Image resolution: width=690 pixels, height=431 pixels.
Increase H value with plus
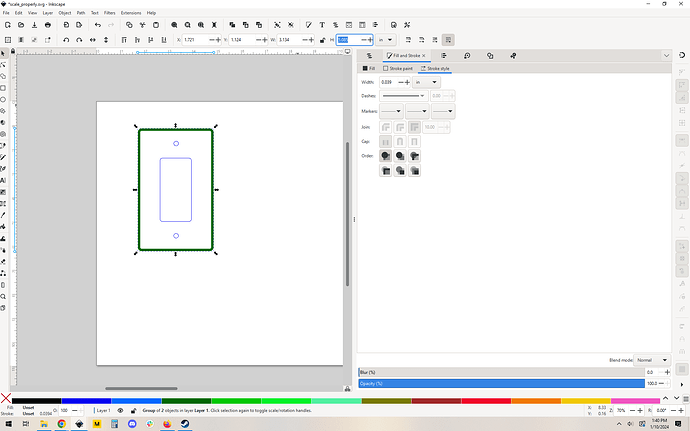(370, 40)
